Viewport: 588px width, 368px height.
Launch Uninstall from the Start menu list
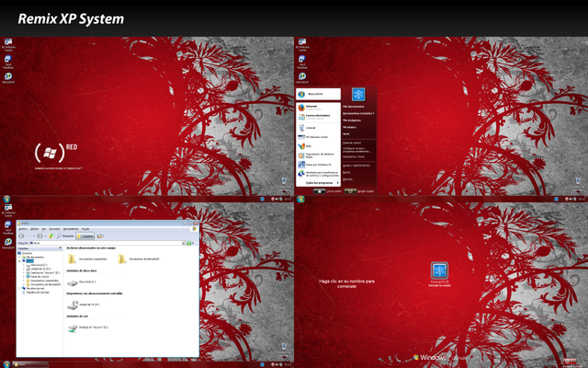[x=307, y=128]
